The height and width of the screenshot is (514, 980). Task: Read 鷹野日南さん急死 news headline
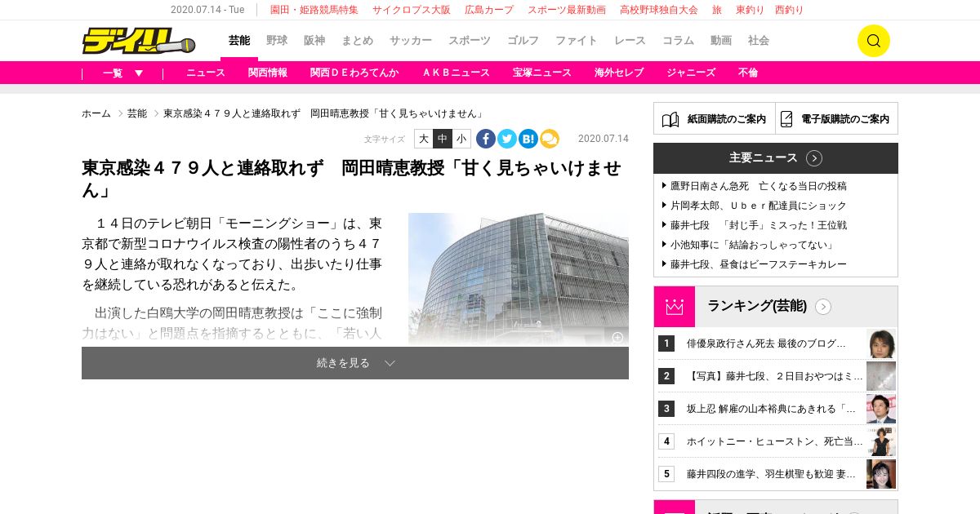[759, 186]
